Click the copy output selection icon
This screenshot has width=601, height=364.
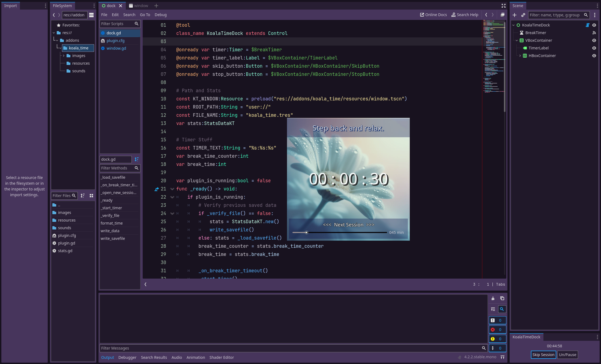coord(502,298)
